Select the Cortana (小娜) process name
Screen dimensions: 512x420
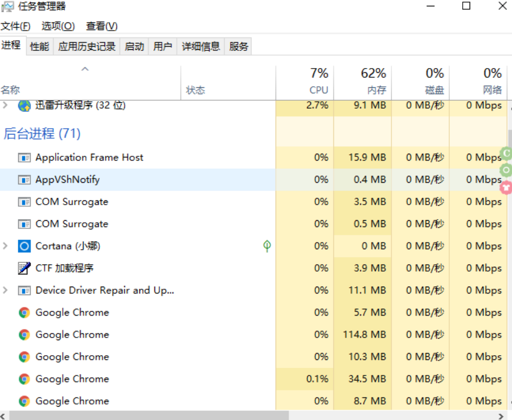point(68,246)
